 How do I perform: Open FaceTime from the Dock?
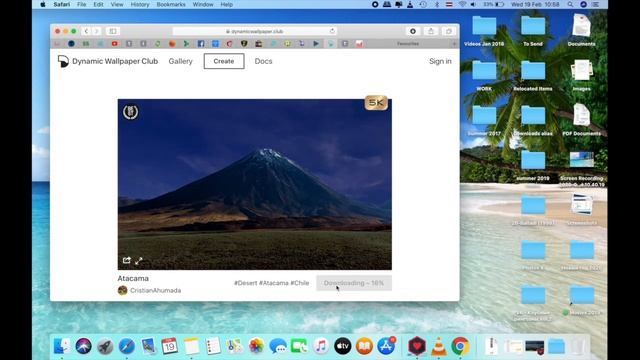tap(299, 347)
